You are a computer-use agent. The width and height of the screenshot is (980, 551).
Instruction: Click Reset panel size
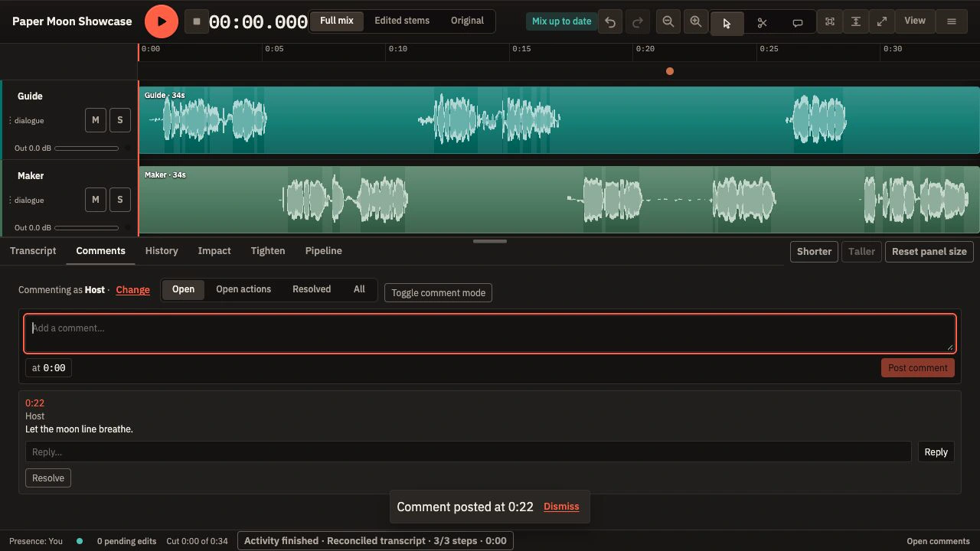(929, 252)
